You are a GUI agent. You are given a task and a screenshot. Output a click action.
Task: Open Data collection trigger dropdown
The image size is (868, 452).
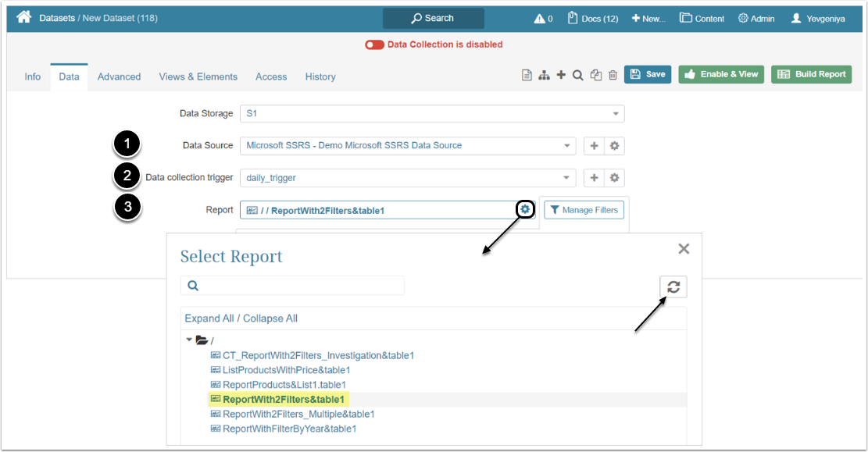[408, 177]
